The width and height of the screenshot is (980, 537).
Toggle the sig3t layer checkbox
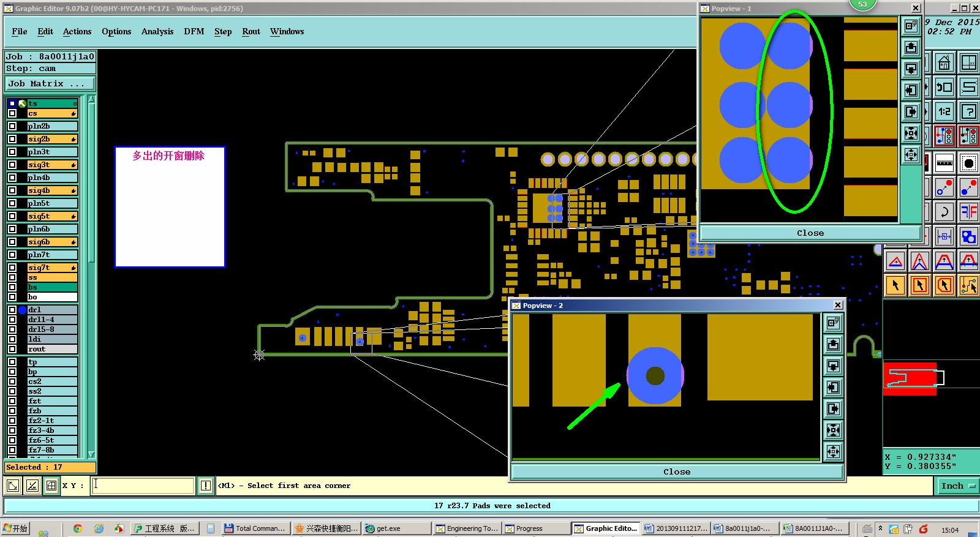coord(12,165)
